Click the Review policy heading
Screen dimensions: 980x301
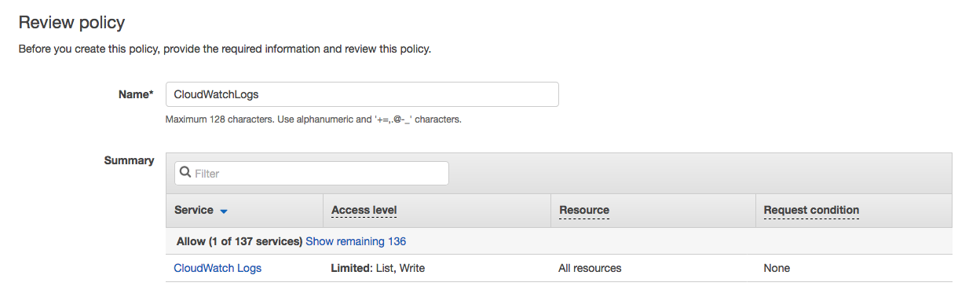pyautogui.click(x=71, y=23)
